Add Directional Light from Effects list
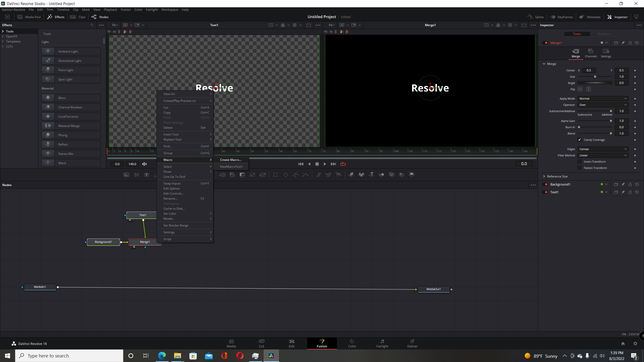The image size is (644, 362). (71, 61)
